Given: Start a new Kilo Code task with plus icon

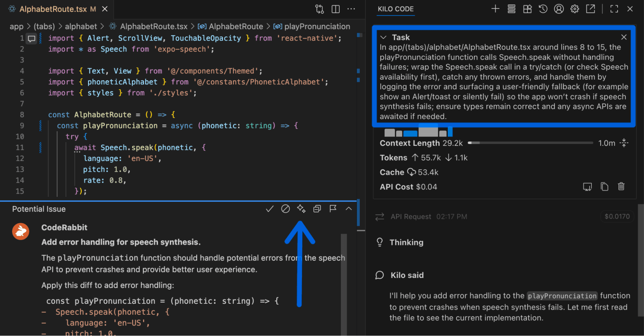Looking at the screenshot, I should coord(495,9).
